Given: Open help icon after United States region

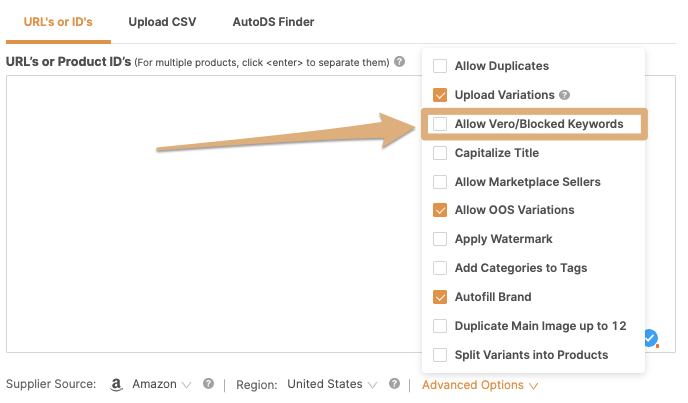Looking at the screenshot, I should point(394,384).
